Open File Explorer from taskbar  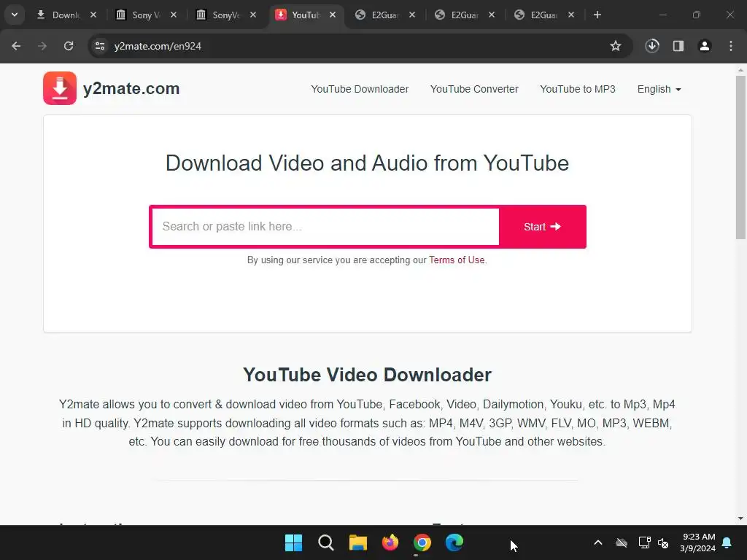[x=357, y=542]
